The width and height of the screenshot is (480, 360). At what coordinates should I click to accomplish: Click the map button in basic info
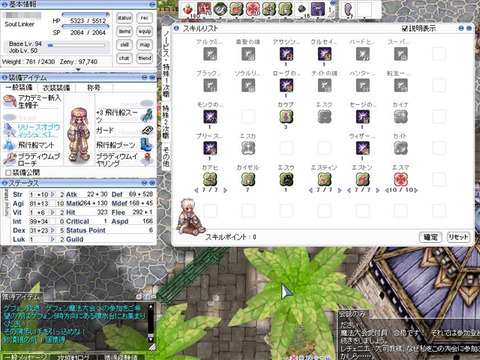click(145, 45)
